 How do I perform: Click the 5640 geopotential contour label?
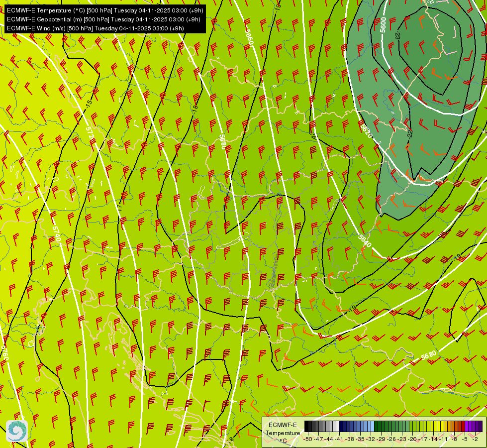click(364, 241)
